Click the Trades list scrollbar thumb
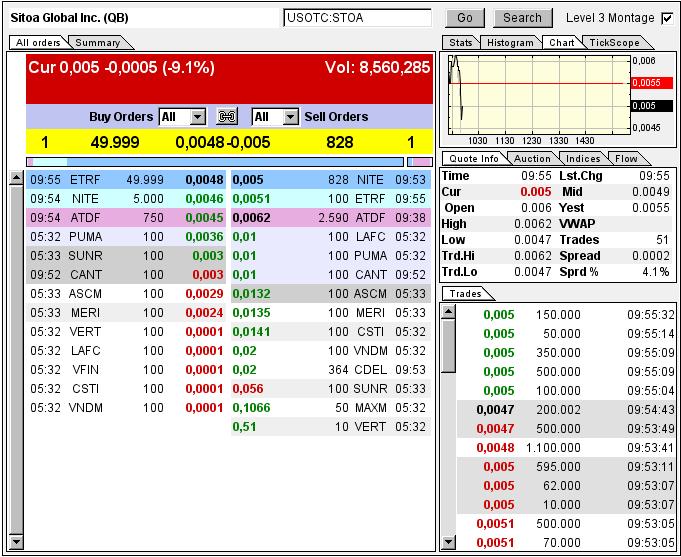The height and width of the screenshot is (557, 681). coord(449,346)
